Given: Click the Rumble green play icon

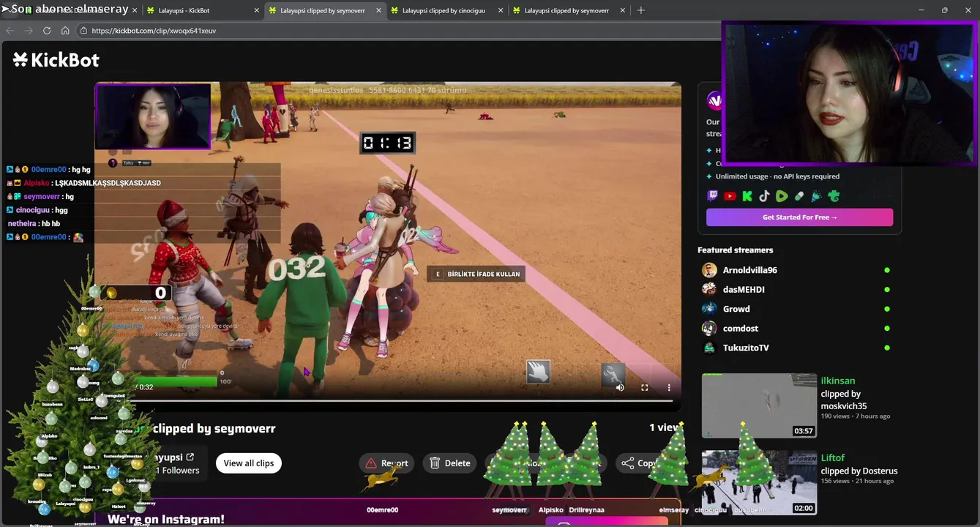Looking at the screenshot, I should (782, 196).
